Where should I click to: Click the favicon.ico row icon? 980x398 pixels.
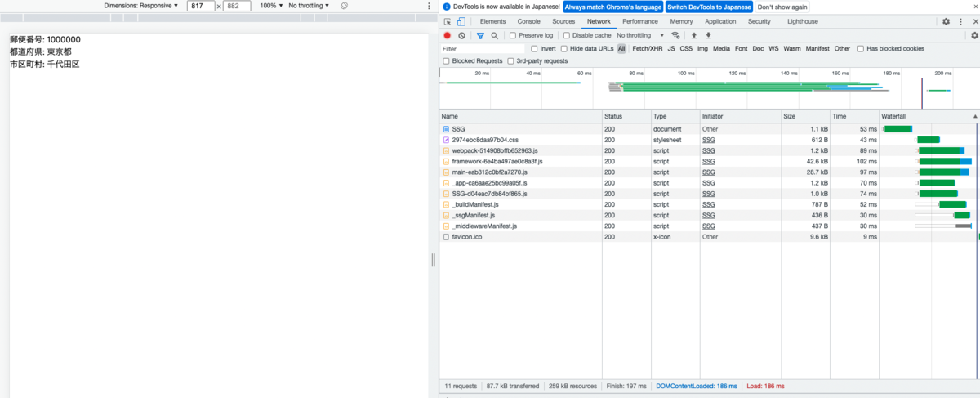(446, 236)
